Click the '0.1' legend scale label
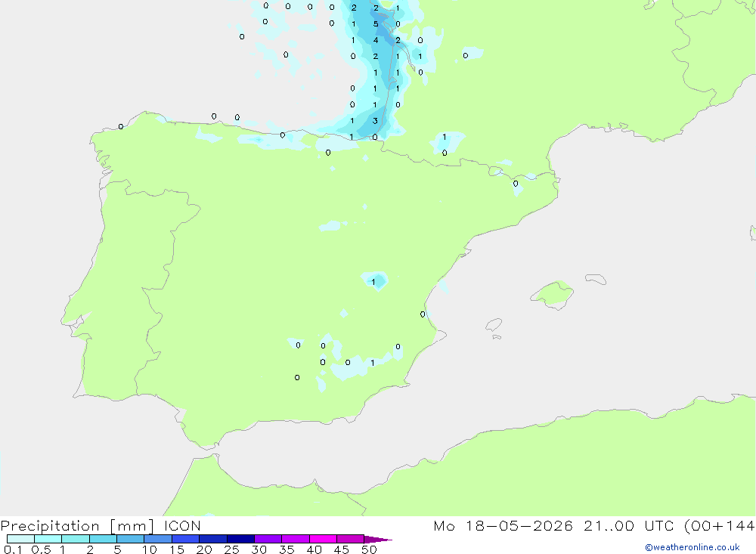Image resolution: width=756 pixels, height=554 pixels. tap(13, 549)
